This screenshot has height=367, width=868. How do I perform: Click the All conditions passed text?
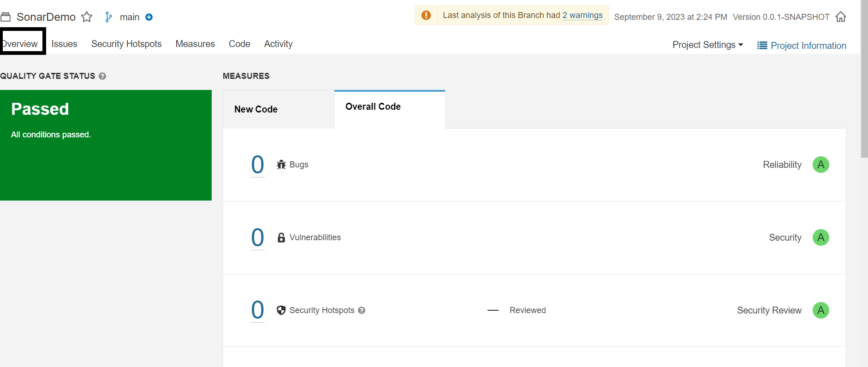coord(51,135)
